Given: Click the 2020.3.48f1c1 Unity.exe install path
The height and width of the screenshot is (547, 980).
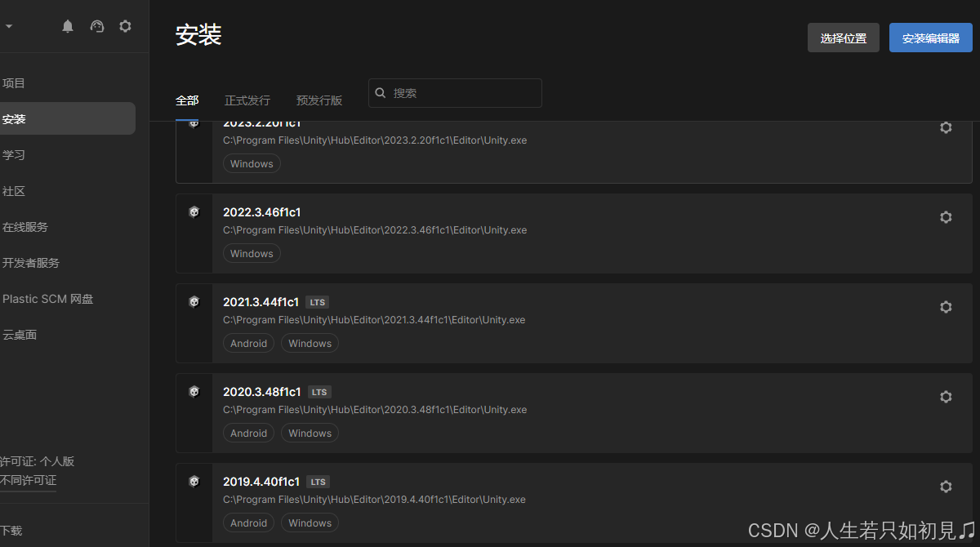Looking at the screenshot, I should [x=375, y=410].
